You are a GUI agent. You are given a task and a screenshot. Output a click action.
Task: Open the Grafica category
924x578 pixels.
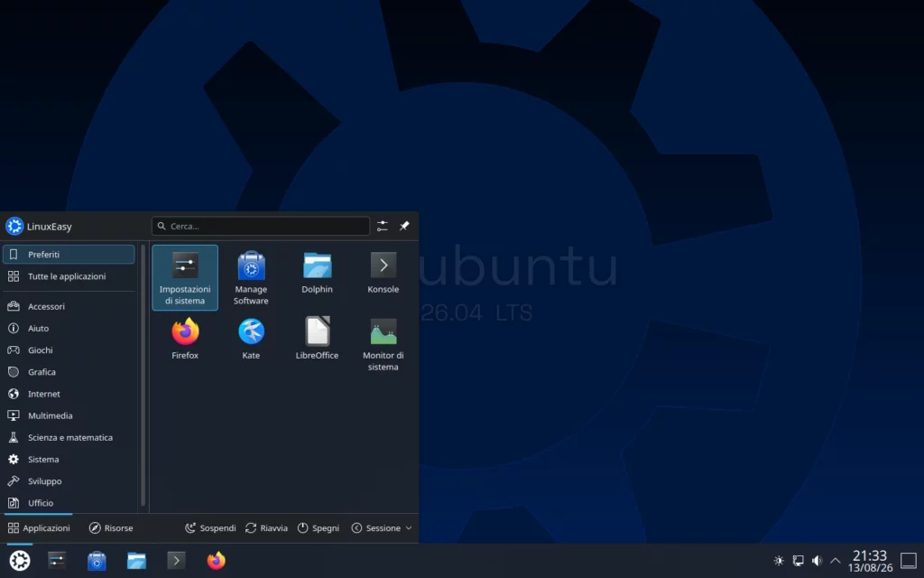(x=69, y=371)
